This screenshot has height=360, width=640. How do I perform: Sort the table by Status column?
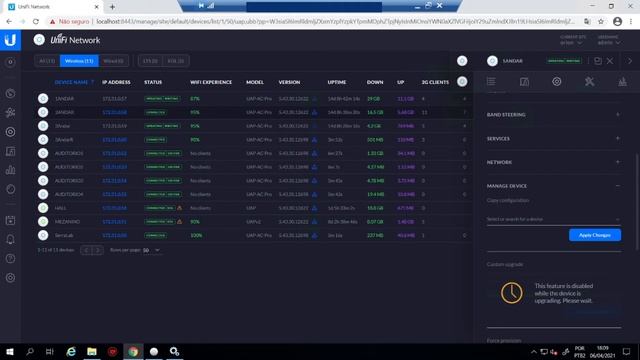(153, 82)
